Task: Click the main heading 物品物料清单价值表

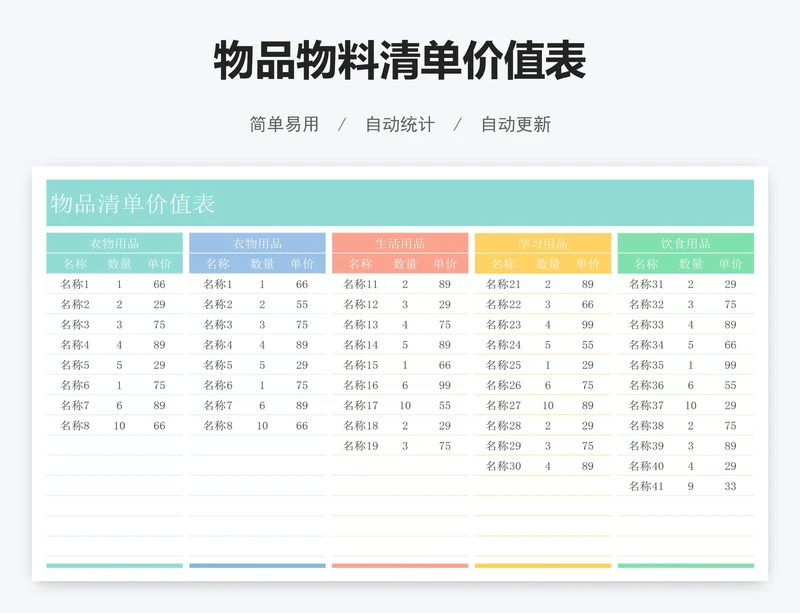Action: pos(400,62)
